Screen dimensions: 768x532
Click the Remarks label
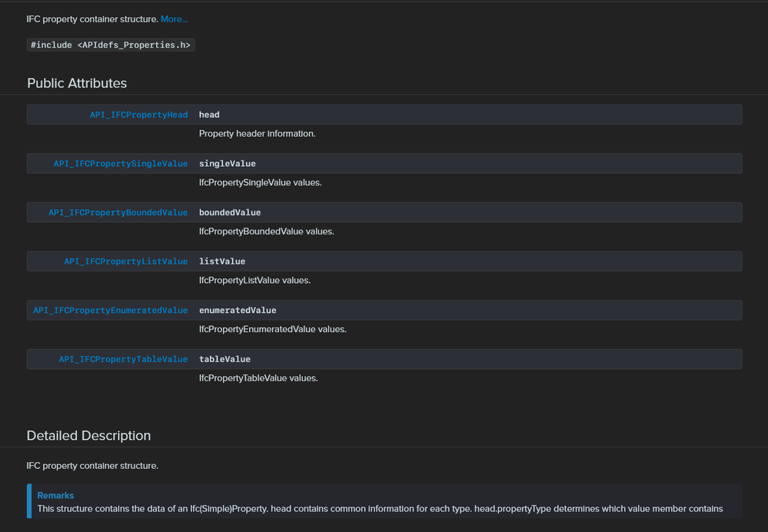tap(55, 495)
